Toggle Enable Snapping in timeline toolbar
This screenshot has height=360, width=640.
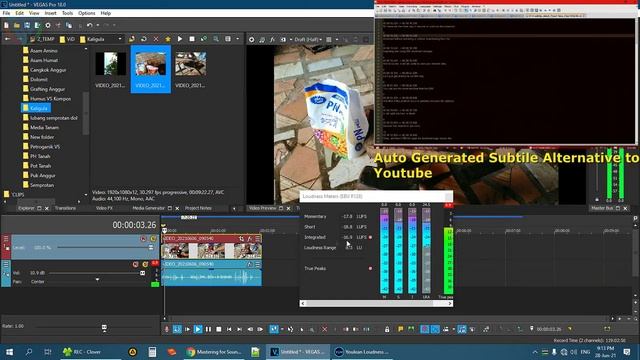424,329
